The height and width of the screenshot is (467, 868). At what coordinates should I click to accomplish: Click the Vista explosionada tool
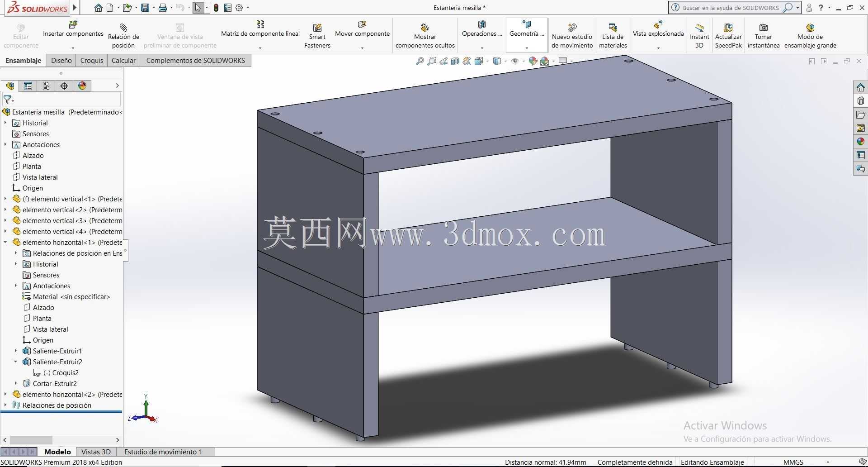[658, 29]
